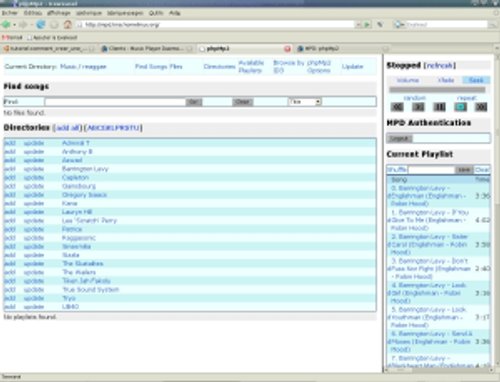Image resolution: width=500 pixels, height=382 pixels.
Task: Switch to the tutorial comment_creer browser tab
Action: tap(48, 49)
